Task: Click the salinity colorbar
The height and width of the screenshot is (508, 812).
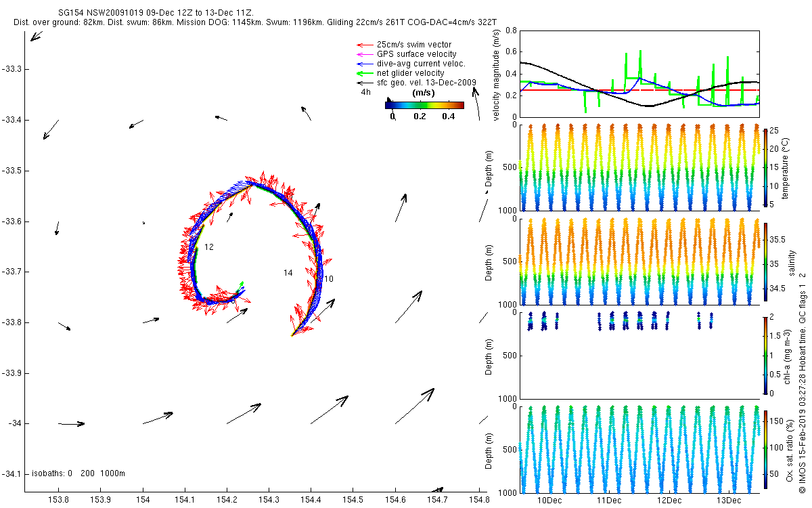Action: click(765, 262)
